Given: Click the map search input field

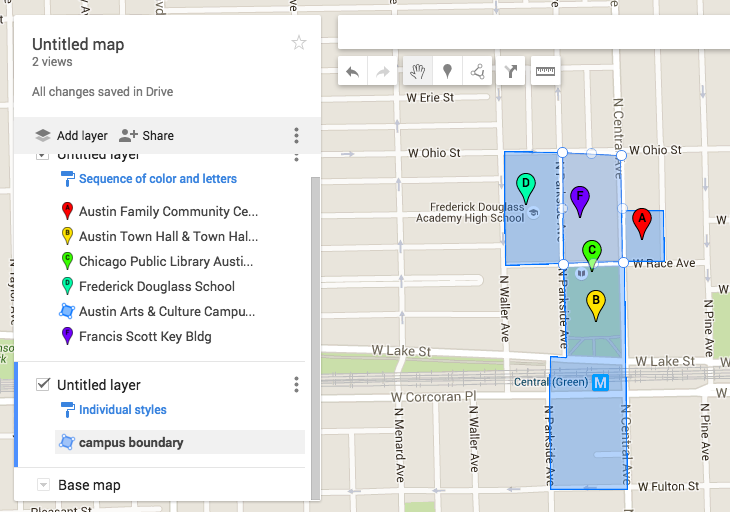Looking at the screenshot, I should [x=534, y=32].
